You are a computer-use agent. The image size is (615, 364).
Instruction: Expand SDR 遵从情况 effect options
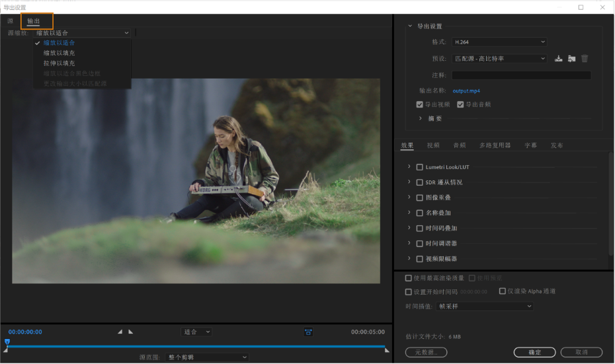click(x=409, y=182)
